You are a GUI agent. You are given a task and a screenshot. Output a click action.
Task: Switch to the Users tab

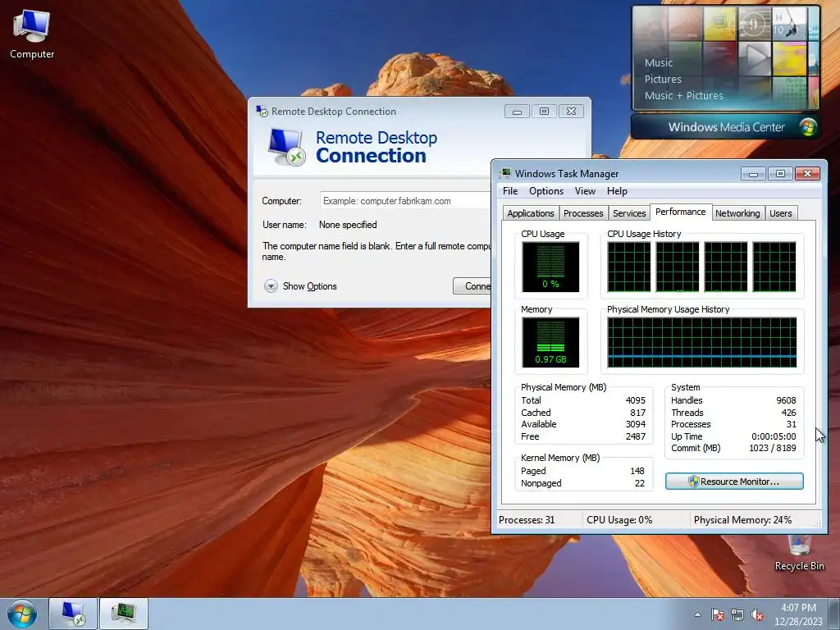point(781,213)
